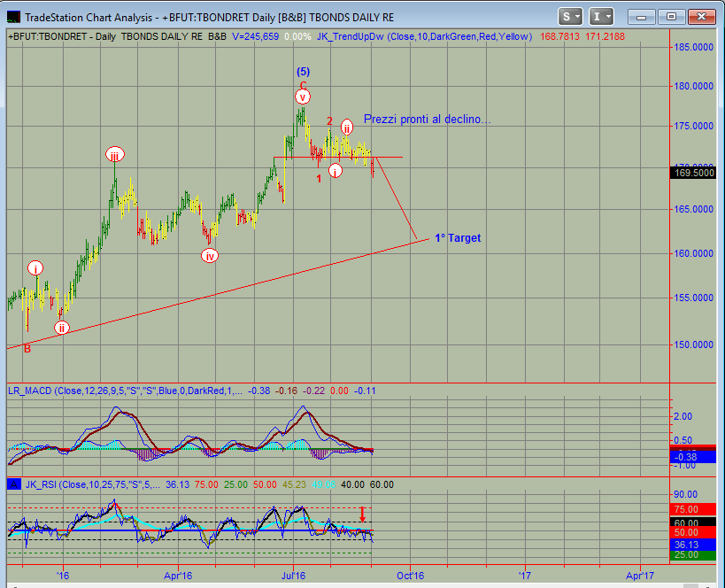Viewport: 725px width, 588px height.
Task: Open the S symbol linking dropdown
Action: pyautogui.click(x=571, y=16)
